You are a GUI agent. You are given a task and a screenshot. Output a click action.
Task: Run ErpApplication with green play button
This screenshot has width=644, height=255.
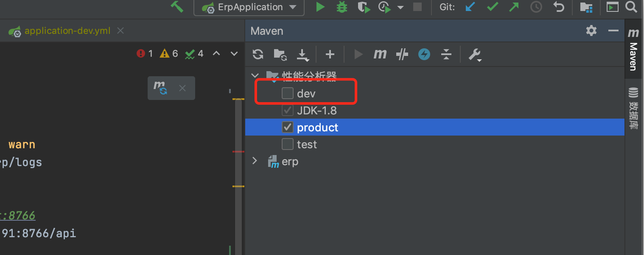click(x=320, y=7)
